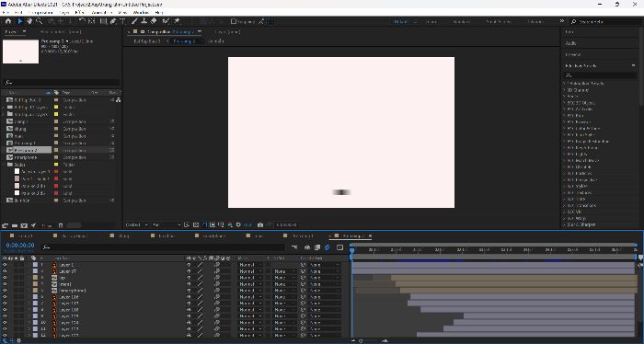The width and height of the screenshot is (644, 344).
Task: Toggle the Snapping checkbox in toolbar
Action: point(234,21)
